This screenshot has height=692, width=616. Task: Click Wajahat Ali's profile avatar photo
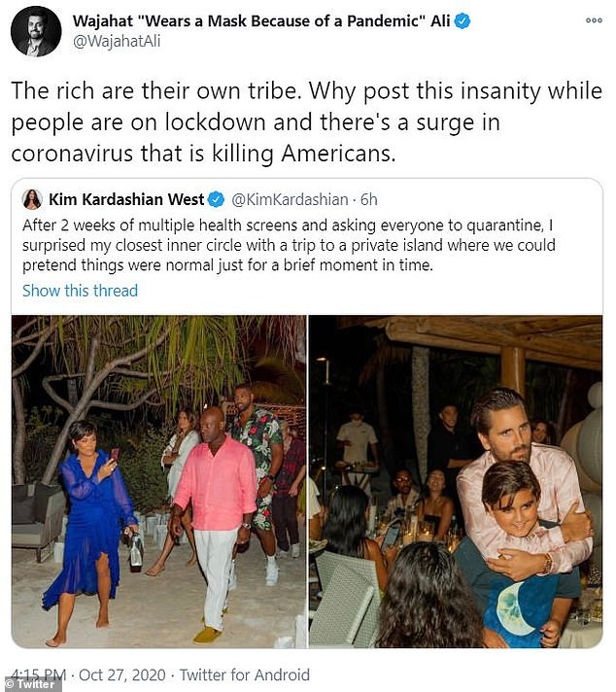(x=36, y=31)
